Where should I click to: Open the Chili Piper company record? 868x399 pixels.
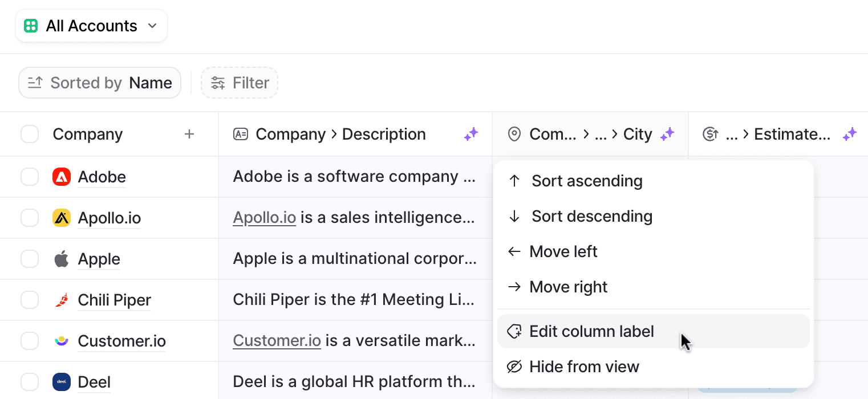pyautogui.click(x=115, y=300)
